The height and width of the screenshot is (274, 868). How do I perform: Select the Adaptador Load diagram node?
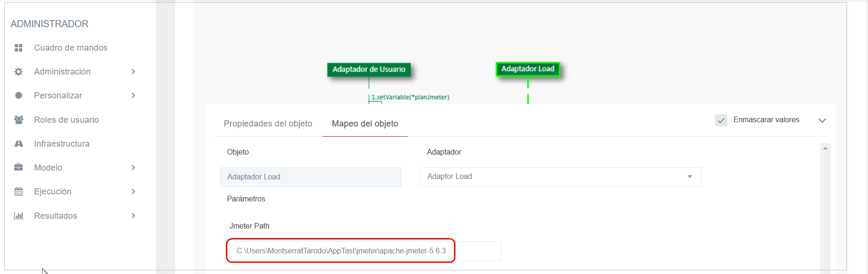pos(527,69)
